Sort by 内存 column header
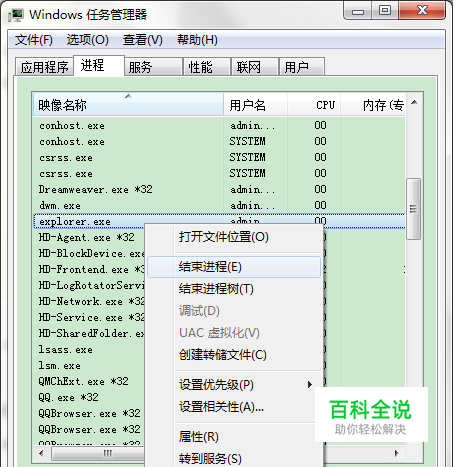453x467 pixels. tap(373, 105)
